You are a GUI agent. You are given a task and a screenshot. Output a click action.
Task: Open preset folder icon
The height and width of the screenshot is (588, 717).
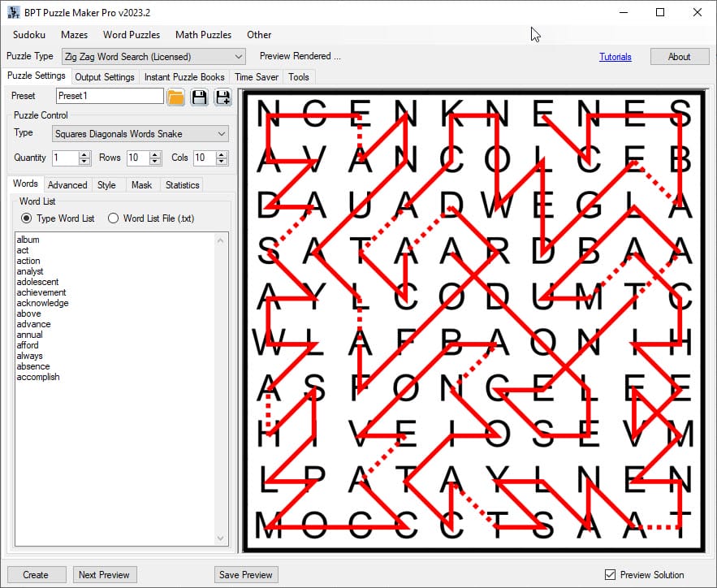[x=175, y=97]
